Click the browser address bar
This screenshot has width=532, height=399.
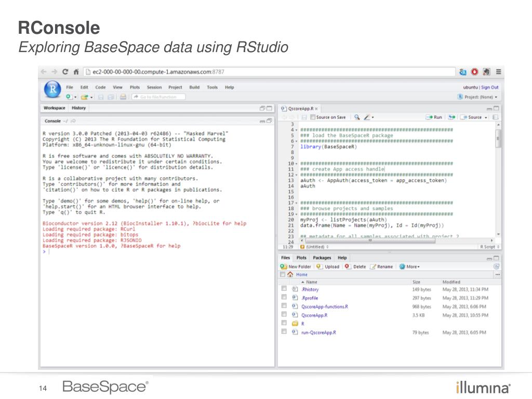pyautogui.click(x=270, y=72)
